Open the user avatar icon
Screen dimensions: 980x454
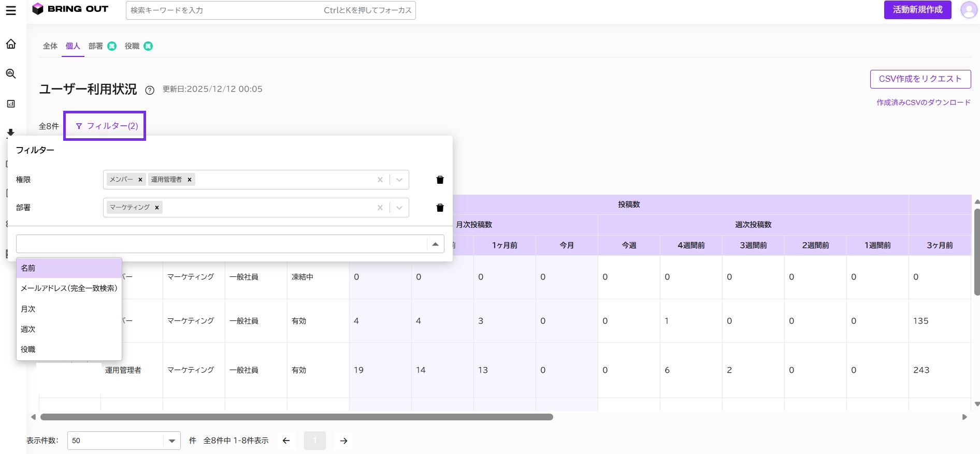[969, 10]
